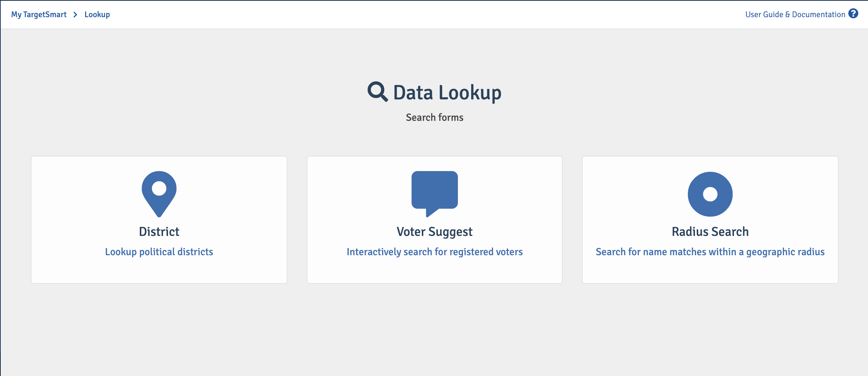868x376 pixels.
Task: Click the District card title
Action: click(x=159, y=232)
